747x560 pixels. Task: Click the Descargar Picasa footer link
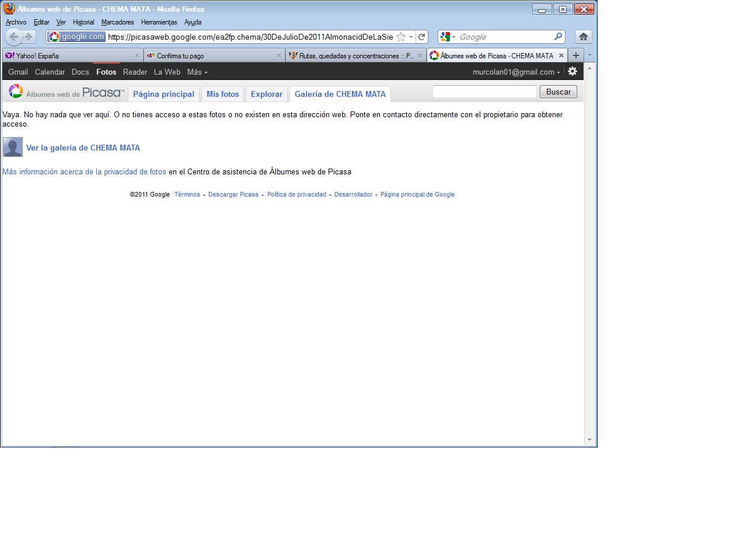233,195
